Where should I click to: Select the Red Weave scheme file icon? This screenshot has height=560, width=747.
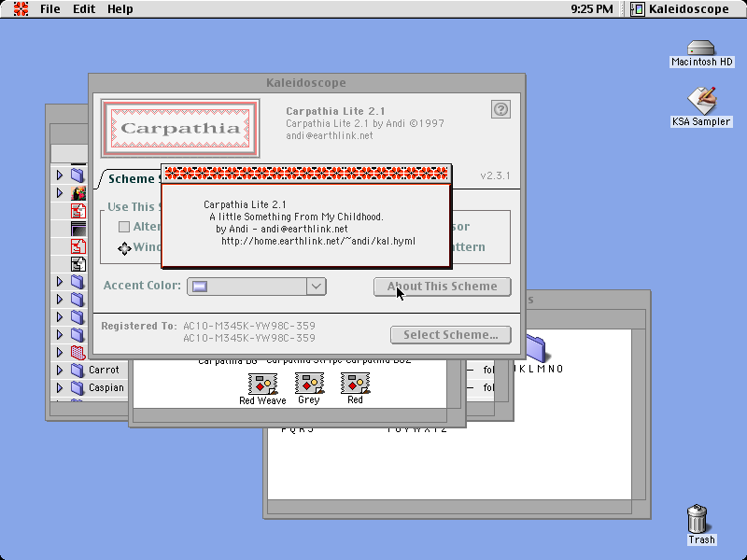[x=262, y=384]
